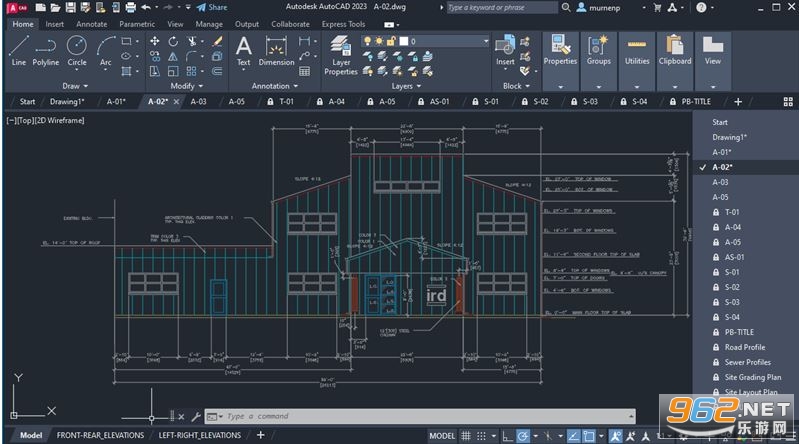Screen dimensions: 799x444
Task: Toggle snap mode dots in status bar
Action: pos(481,436)
